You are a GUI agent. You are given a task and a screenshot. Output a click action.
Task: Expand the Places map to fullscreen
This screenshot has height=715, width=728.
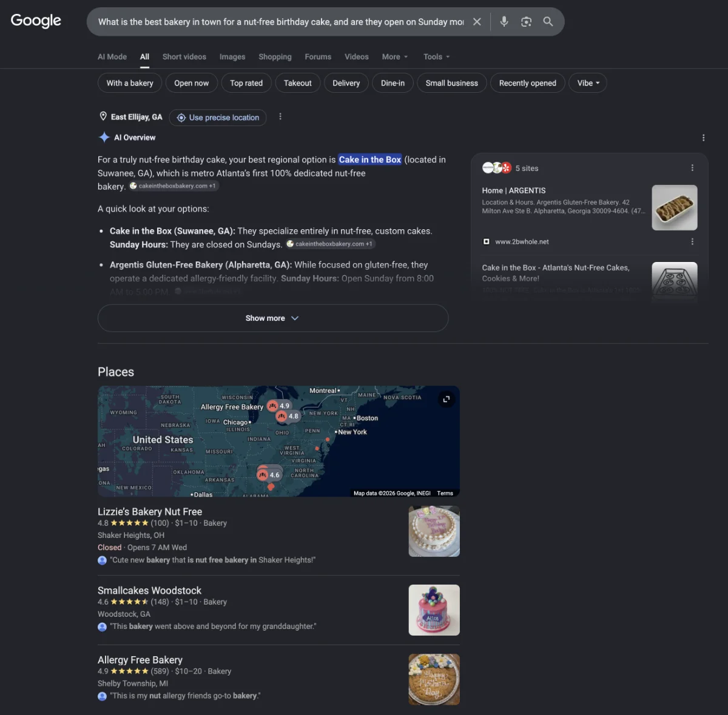[447, 399]
